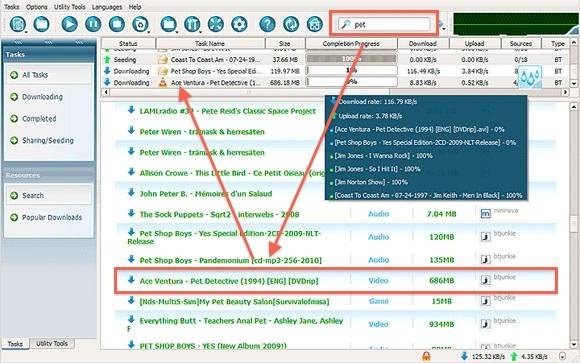Click the folder icon on Pet Shop Boys task

(163, 71)
